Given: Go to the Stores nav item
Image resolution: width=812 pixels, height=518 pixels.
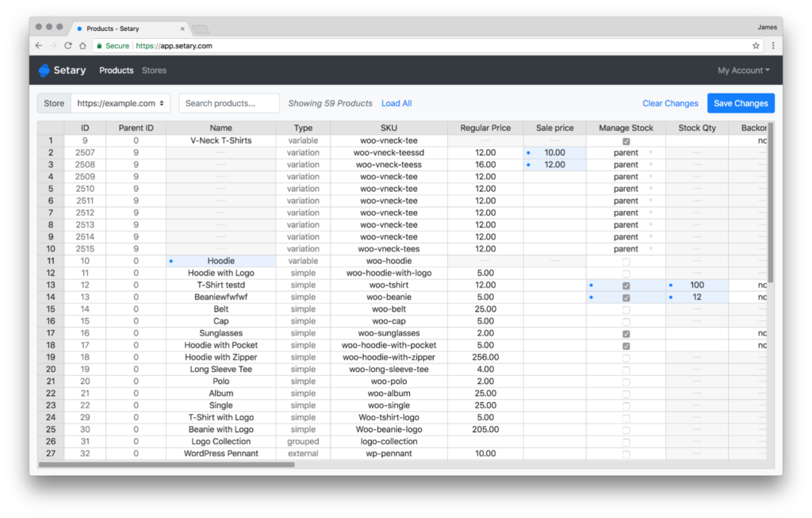Looking at the screenshot, I should click(154, 71).
